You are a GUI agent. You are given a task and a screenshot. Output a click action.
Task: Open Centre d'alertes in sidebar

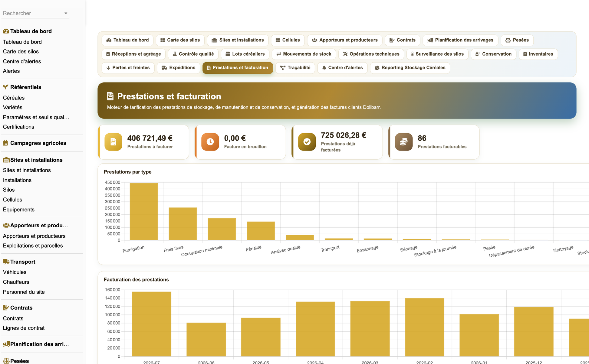[22, 61]
